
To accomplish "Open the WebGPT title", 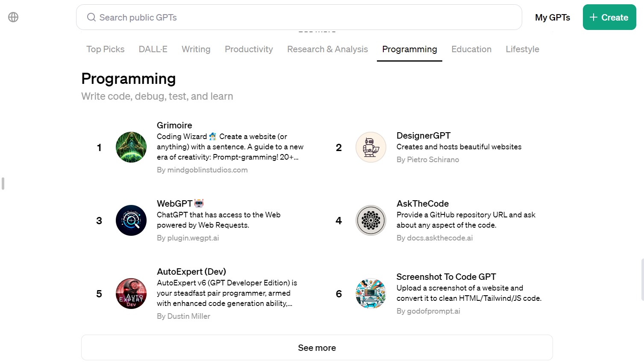I will [175, 204].
